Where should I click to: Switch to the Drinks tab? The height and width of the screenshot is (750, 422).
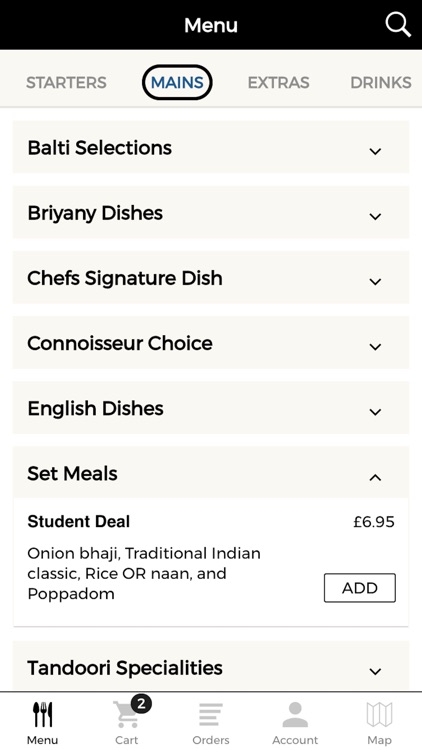coord(381,83)
